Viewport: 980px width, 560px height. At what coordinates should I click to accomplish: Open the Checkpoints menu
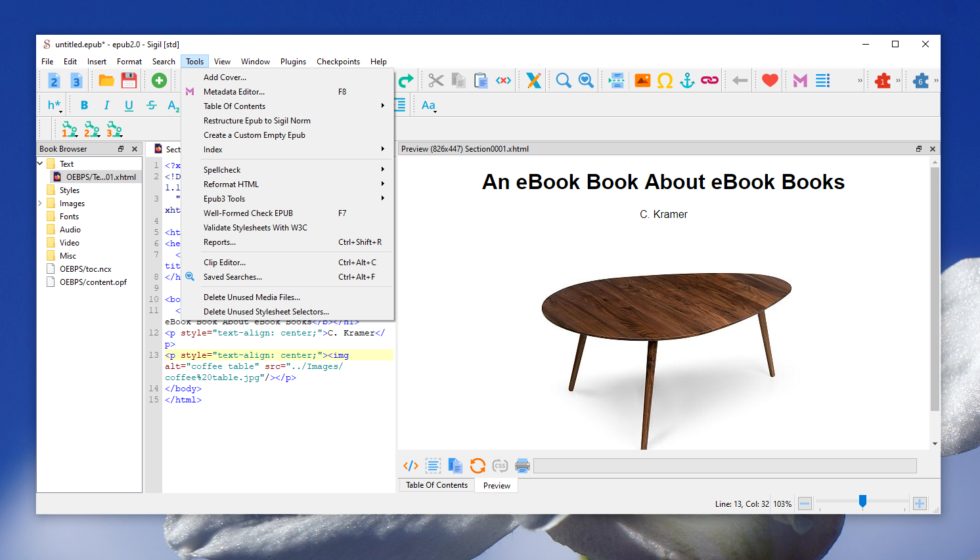pyautogui.click(x=338, y=62)
